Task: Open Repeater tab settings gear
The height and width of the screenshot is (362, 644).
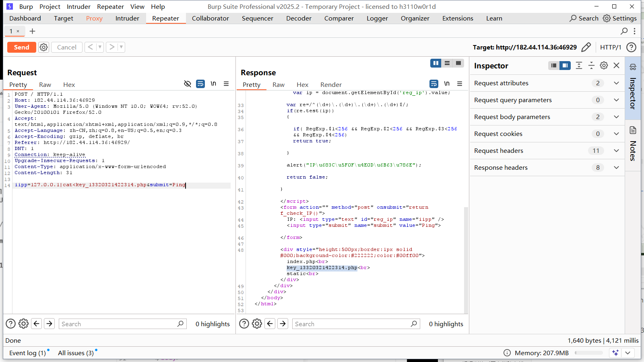Action: click(43, 47)
